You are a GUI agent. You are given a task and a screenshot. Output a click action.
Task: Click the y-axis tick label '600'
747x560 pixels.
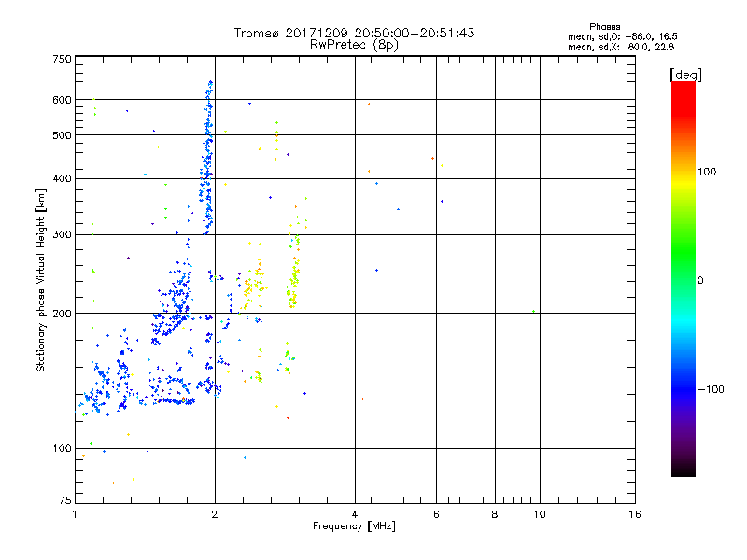(62, 100)
